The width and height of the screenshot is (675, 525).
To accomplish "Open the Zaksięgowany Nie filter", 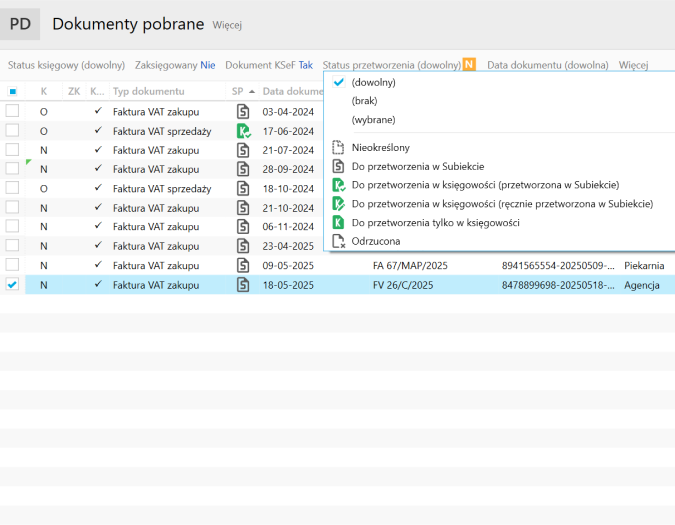I will coord(175,65).
